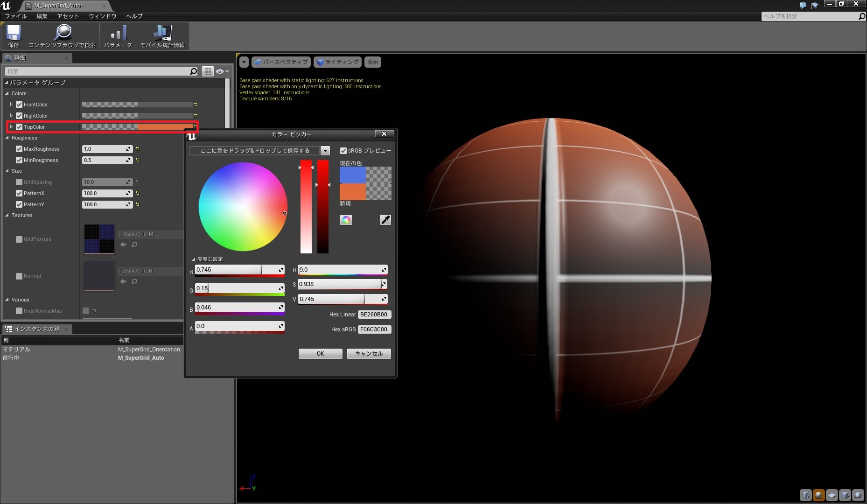Uncheck MinRoughness parameter
The height and width of the screenshot is (504, 867).
point(19,160)
